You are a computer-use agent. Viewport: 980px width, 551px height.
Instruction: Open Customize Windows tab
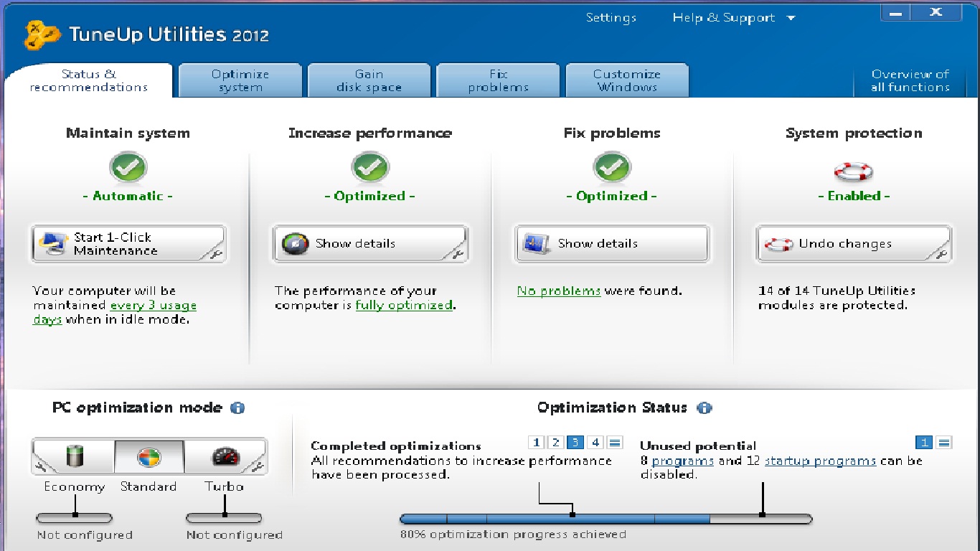point(627,80)
